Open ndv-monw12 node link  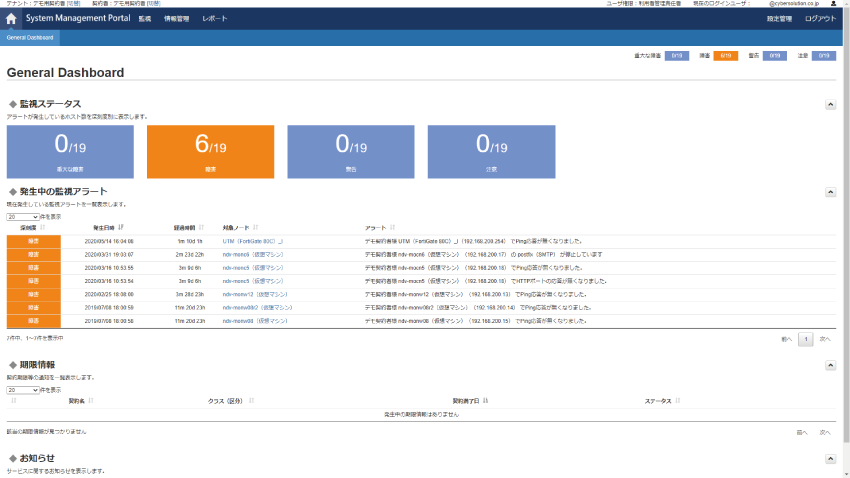(x=255, y=295)
